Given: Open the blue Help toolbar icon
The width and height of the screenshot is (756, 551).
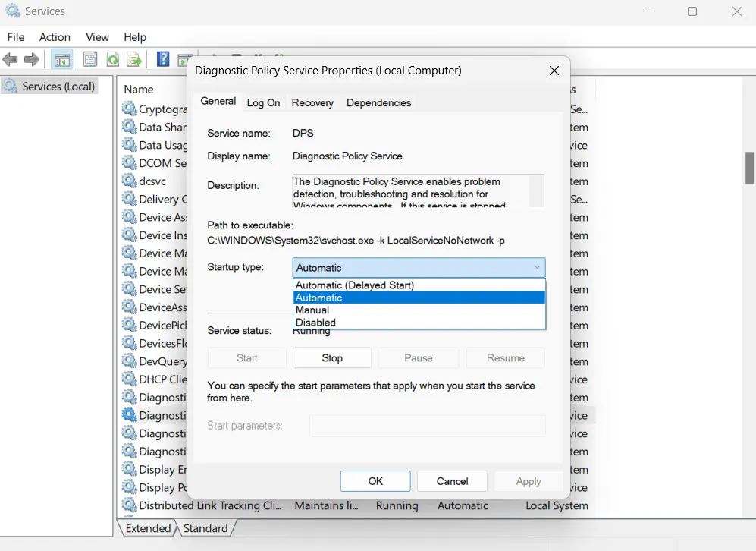Looking at the screenshot, I should pos(163,59).
